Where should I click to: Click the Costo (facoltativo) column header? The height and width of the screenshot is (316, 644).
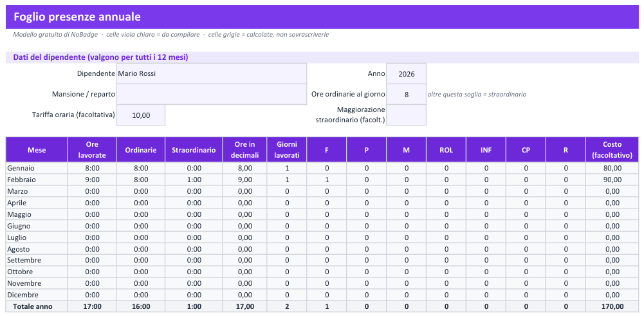click(612, 150)
